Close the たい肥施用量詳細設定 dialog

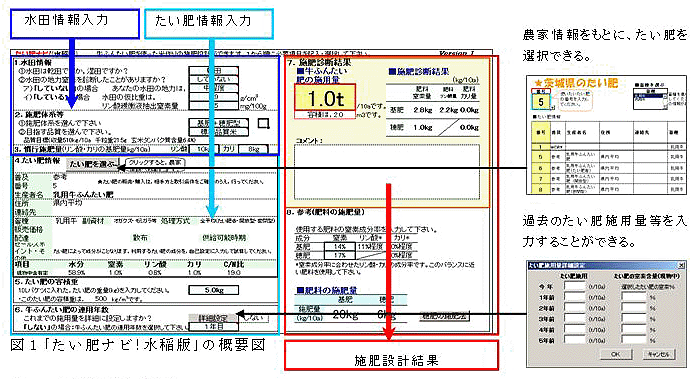[681, 266]
